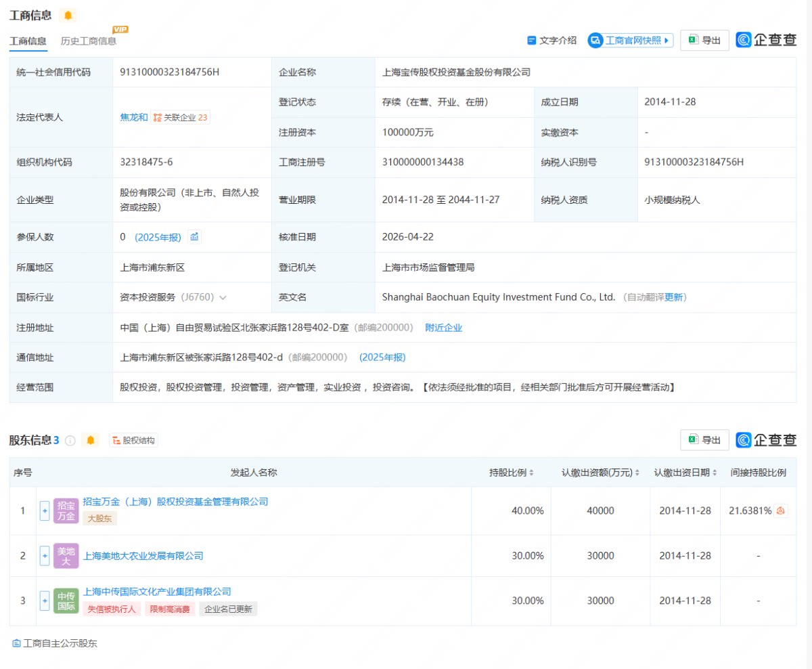The image size is (812, 669).
Task: Open the (2025年报) link beside 通信地址
Action: (x=382, y=358)
